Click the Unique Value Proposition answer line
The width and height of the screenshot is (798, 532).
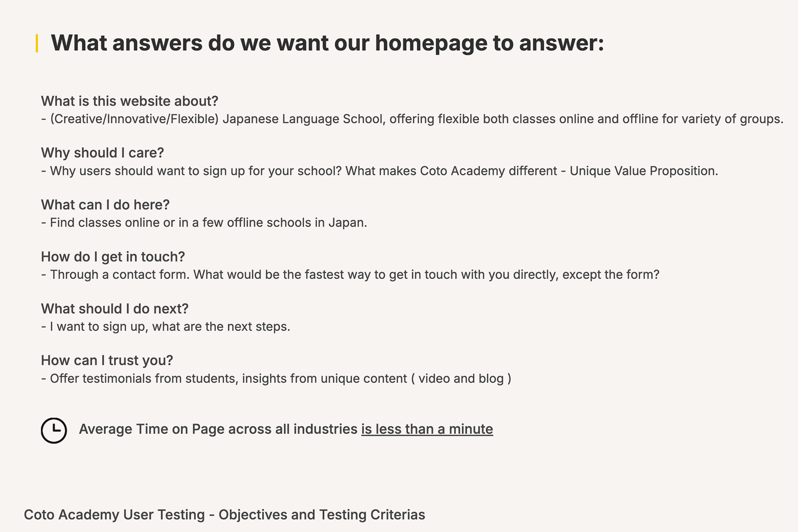pos(379,171)
